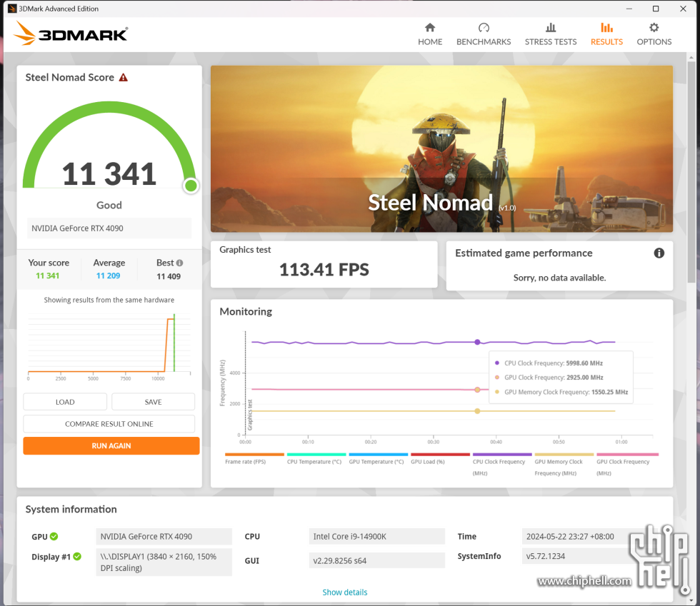Image resolution: width=700 pixels, height=606 pixels.
Task: Open the BENCHMARKS tab
Action: [x=484, y=34]
